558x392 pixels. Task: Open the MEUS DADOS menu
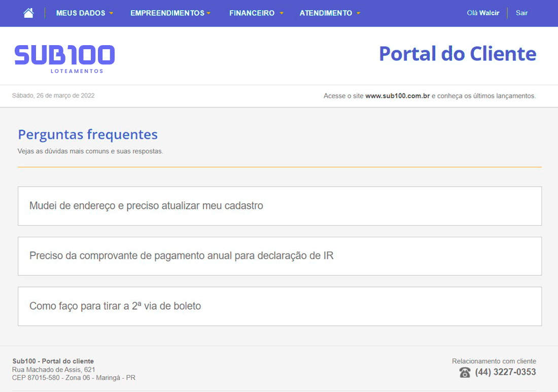[80, 13]
